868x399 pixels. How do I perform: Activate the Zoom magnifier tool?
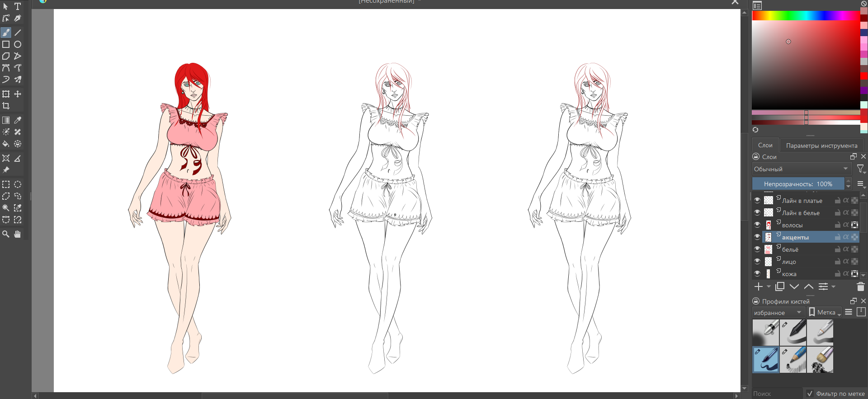point(6,234)
